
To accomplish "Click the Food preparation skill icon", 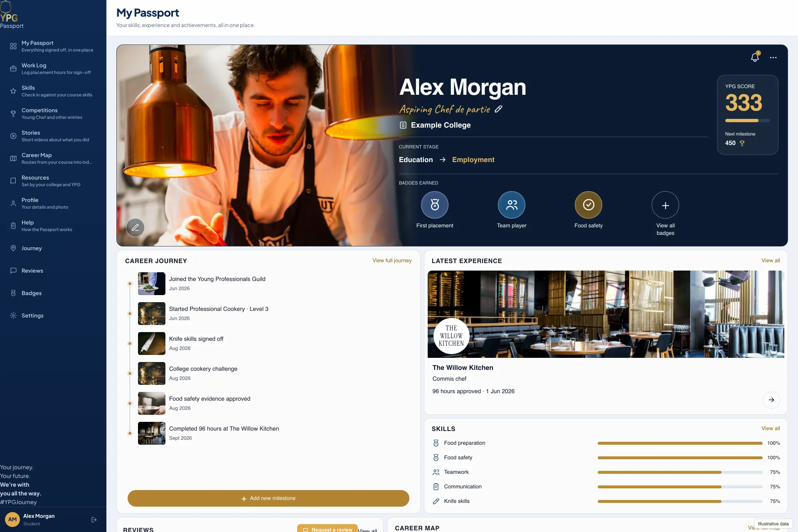I will [436, 443].
